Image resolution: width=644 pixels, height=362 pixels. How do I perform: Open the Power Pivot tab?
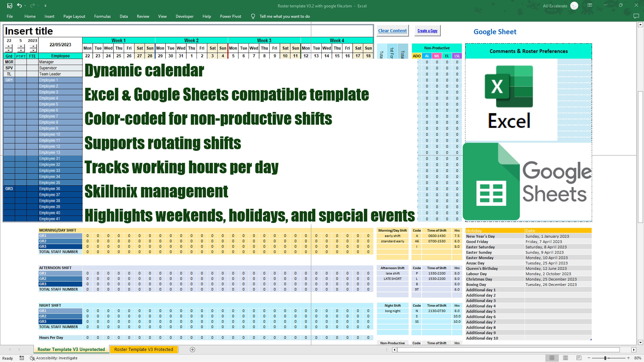tap(230, 16)
